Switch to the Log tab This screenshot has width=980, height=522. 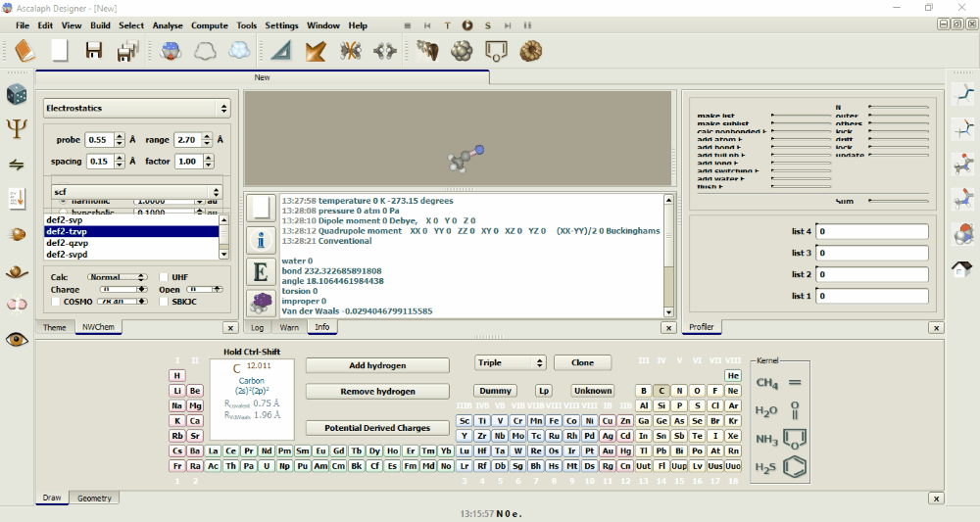pyautogui.click(x=258, y=327)
